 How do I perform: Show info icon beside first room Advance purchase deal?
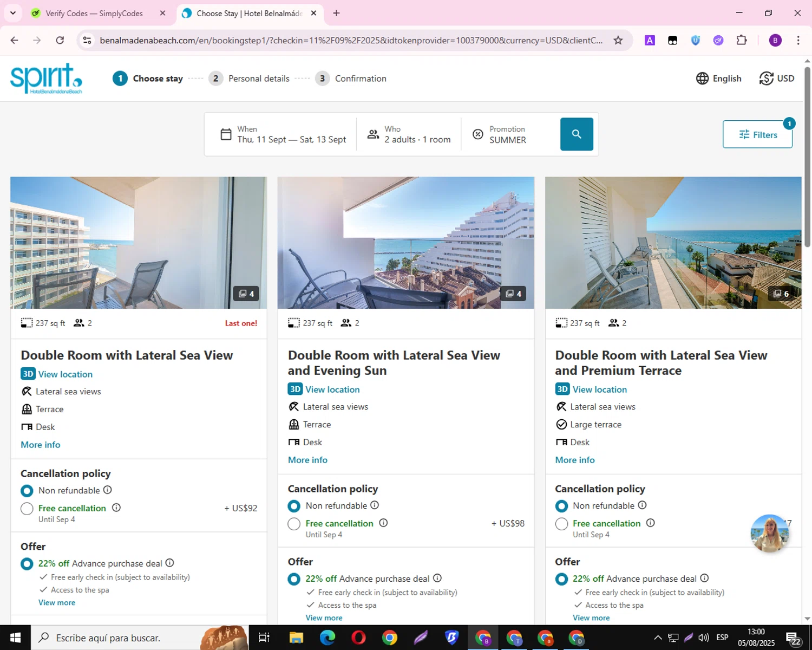(170, 563)
